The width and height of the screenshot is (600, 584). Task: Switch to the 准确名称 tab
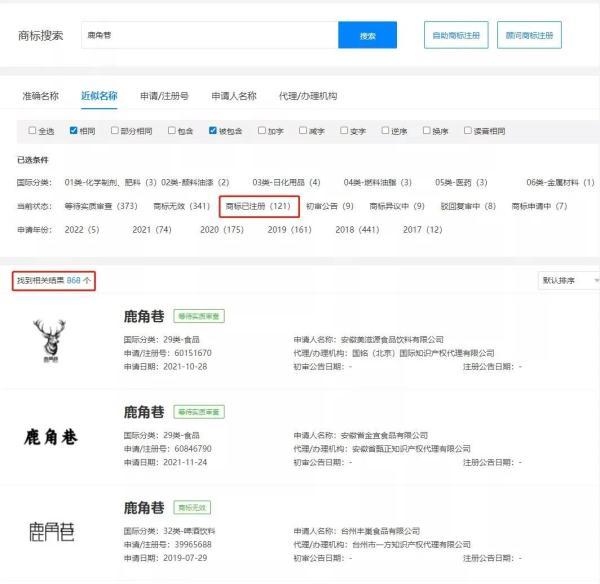[x=41, y=96]
